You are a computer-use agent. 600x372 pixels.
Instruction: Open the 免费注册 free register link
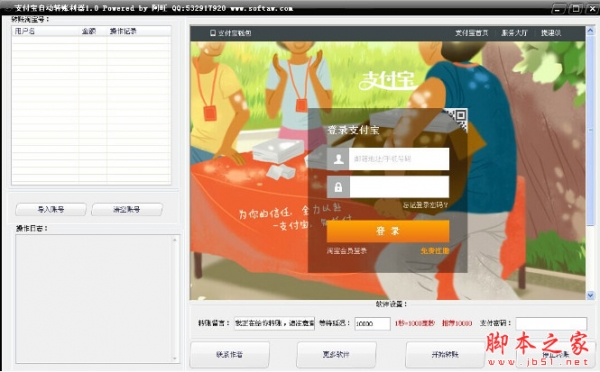coord(435,251)
